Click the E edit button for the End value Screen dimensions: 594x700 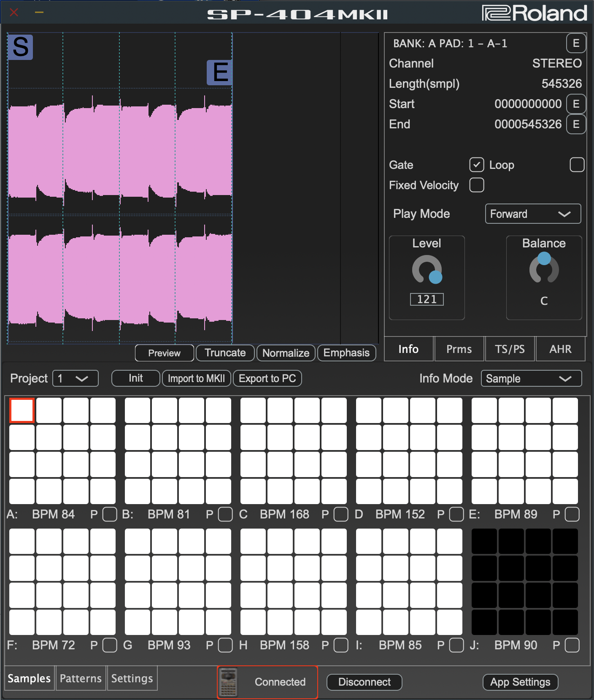click(x=576, y=124)
